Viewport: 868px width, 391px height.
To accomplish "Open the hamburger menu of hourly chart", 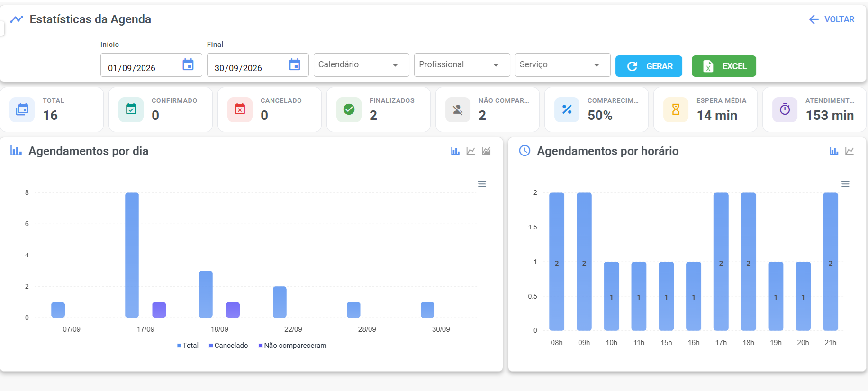I will tap(845, 184).
